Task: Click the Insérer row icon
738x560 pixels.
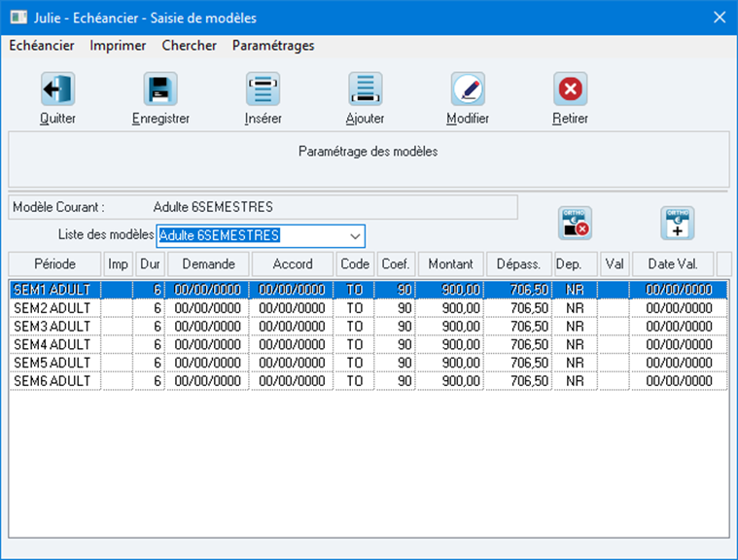Action: [263, 88]
